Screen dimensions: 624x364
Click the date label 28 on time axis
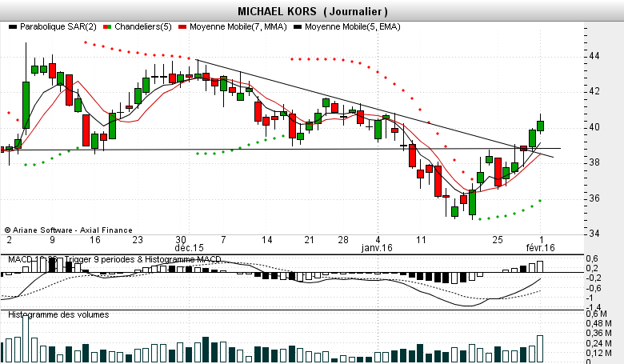tap(343, 240)
